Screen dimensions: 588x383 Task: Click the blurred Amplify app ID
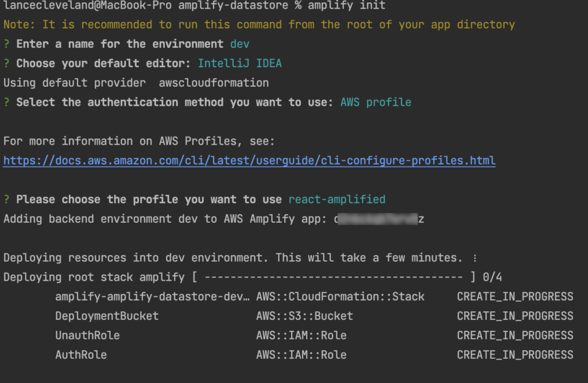tap(379, 219)
